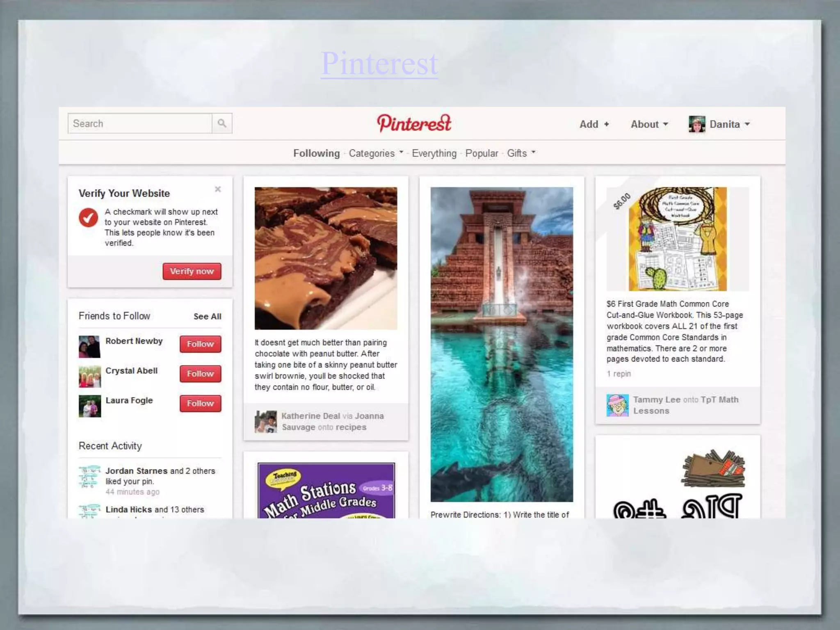Dismiss the Verify Your Website card
Viewport: 840px width, 630px height.
pyautogui.click(x=218, y=189)
